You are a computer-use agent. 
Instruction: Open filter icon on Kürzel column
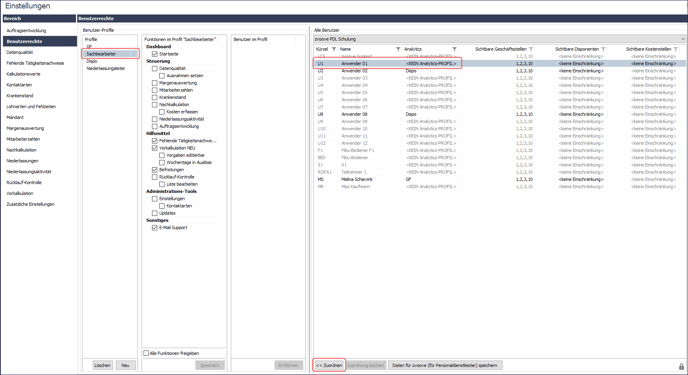(x=334, y=49)
